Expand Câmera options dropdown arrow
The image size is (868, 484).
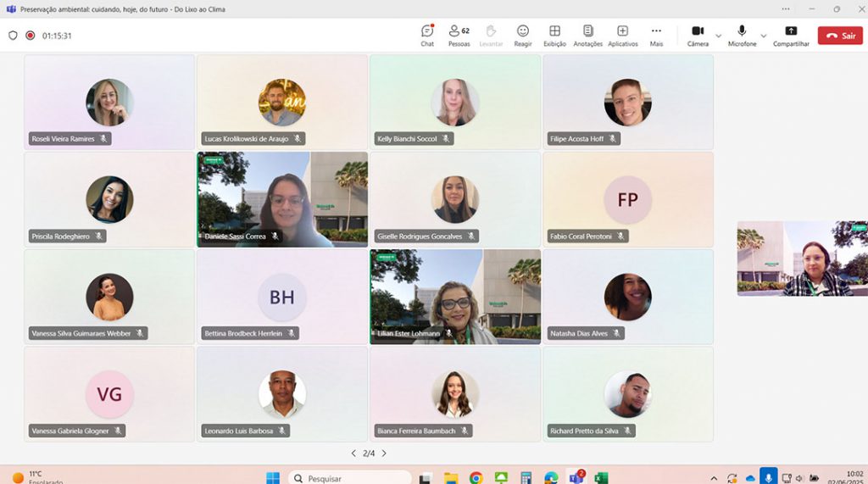[x=718, y=36]
